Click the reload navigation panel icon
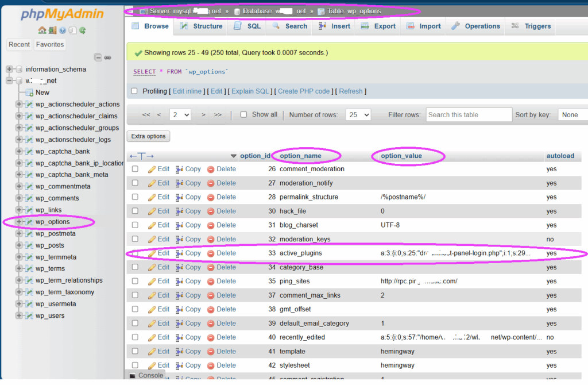The image size is (588, 385). (x=83, y=30)
